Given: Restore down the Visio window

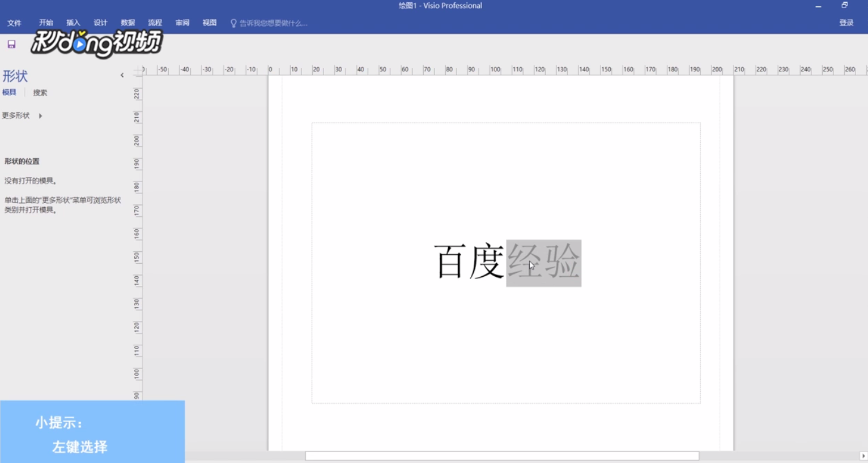Looking at the screenshot, I should [x=844, y=6].
